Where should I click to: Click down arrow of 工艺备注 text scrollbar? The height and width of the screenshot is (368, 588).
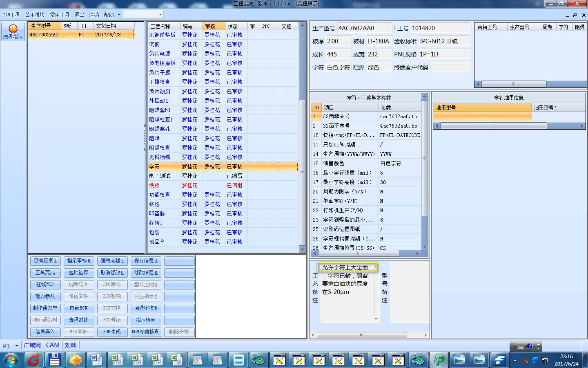[376, 319]
